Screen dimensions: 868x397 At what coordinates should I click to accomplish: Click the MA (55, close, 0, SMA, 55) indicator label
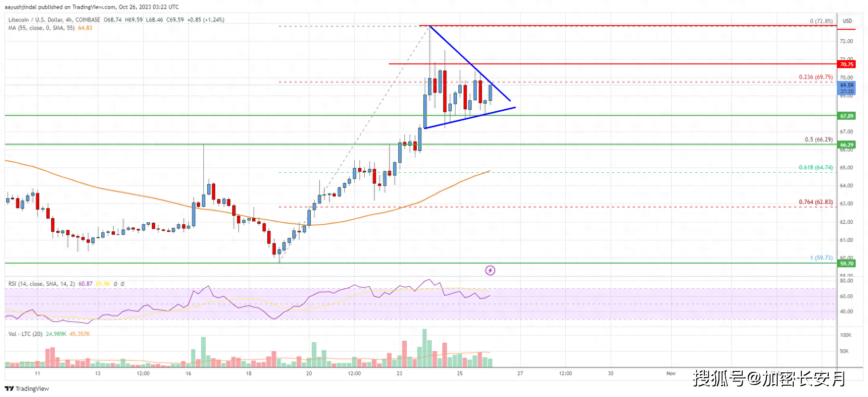[x=41, y=28]
